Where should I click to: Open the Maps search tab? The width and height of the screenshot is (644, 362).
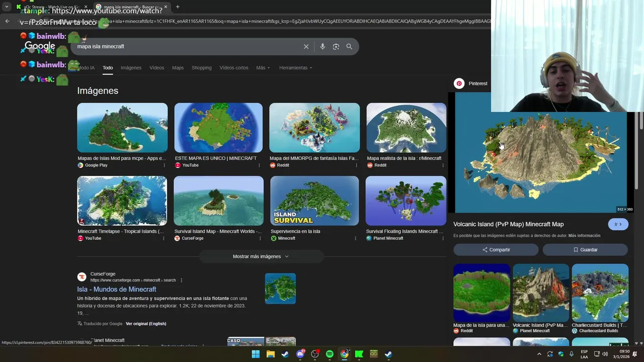pos(178,68)
